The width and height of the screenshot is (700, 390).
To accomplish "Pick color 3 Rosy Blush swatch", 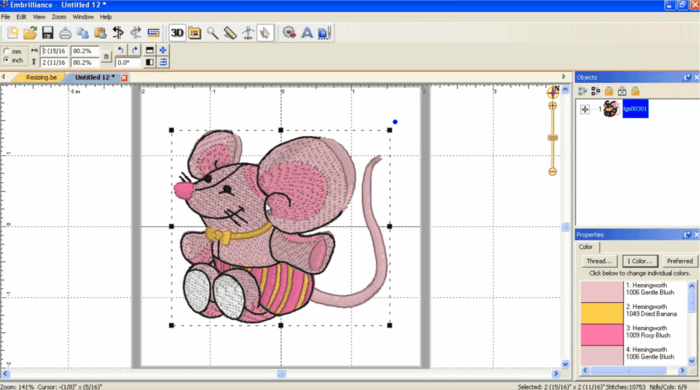I will click(x=602, y=334).
